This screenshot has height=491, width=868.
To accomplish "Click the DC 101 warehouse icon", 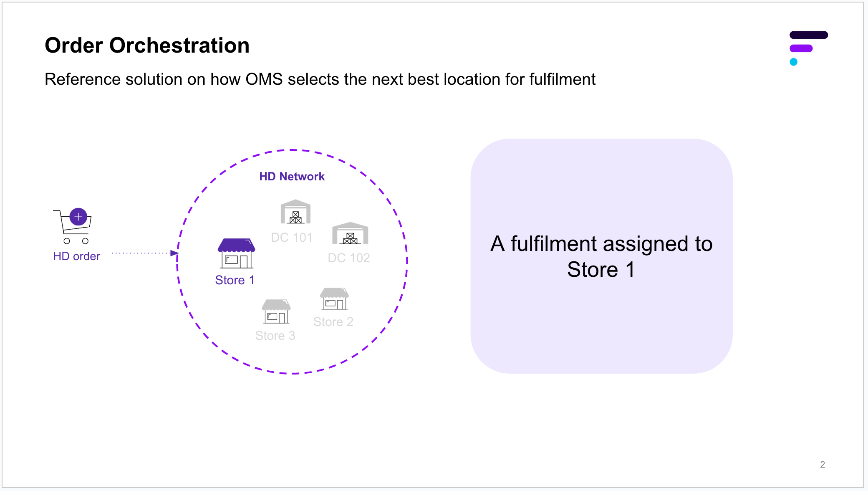I will (295, 212).
